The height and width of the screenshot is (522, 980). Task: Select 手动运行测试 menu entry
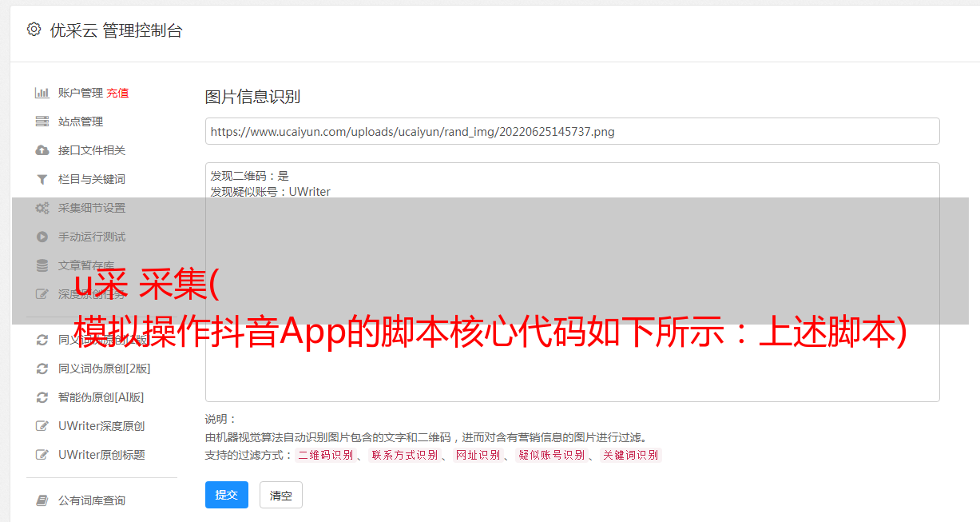pyautogui.click(x=92, y=237)
